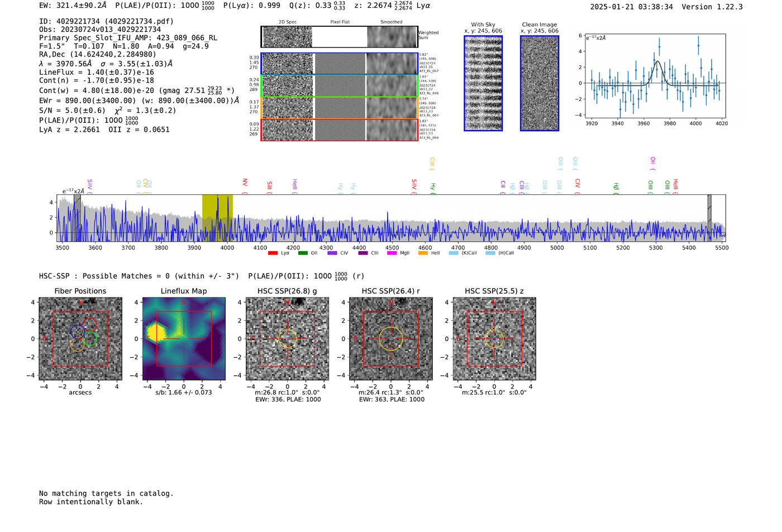782x532 pixels.
Task: Click the Primary Spec_Slot_IFU_AMP line
Action: tap(128, 38)
